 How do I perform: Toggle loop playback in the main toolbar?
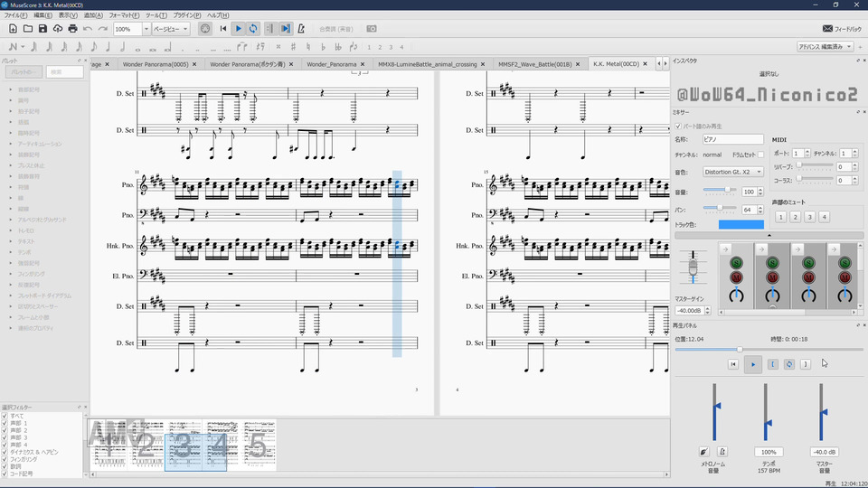253,29
